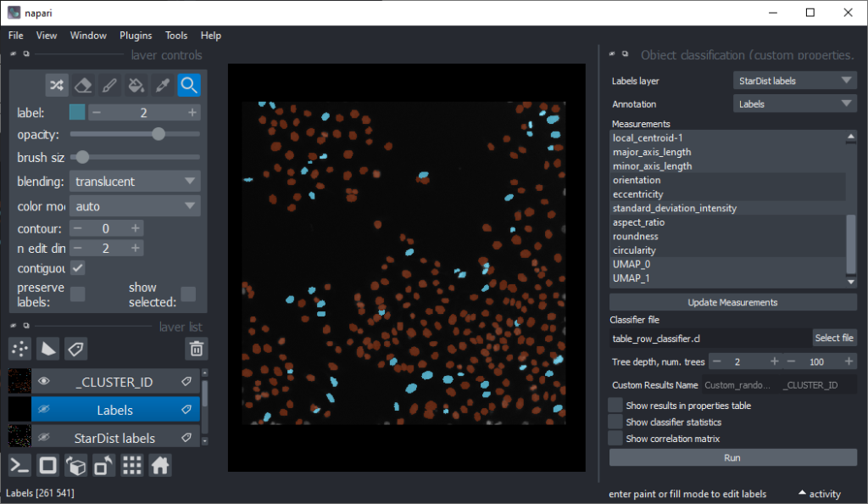Pick the color picker eyedropper tool
868x504 pixels.
click(x=162, y=85)
